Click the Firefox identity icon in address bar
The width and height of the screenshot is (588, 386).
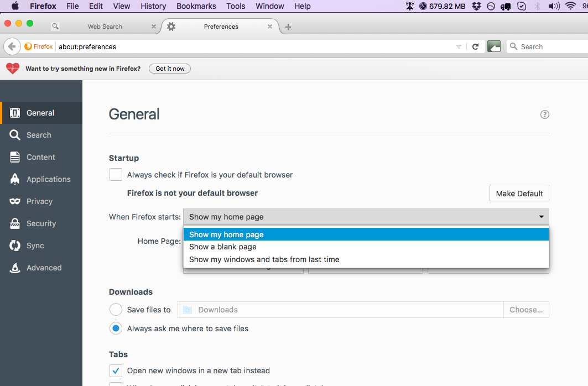click(28, 46)
